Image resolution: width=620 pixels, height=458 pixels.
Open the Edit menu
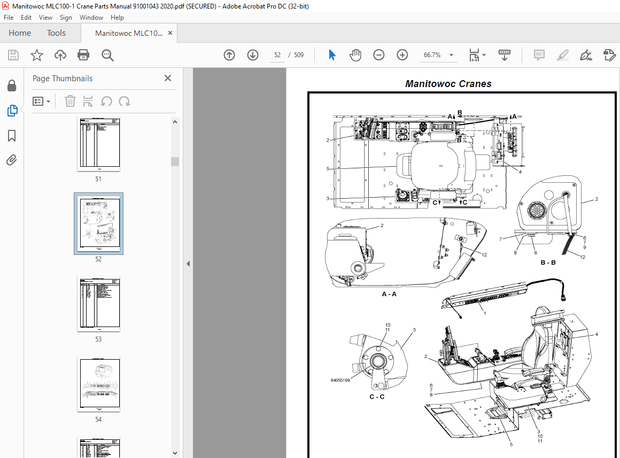tap(26, 17)
